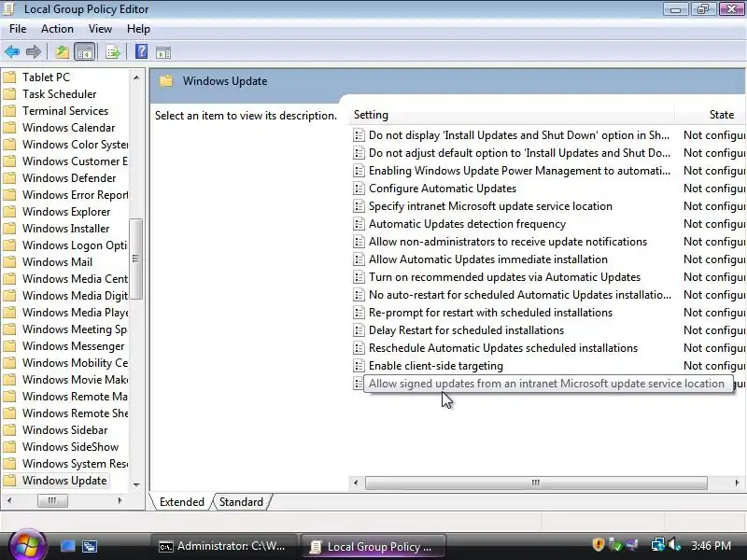Select the Windows SideShow tree item
The width and height of the screenshot is (747, 560).
[71, 447]
